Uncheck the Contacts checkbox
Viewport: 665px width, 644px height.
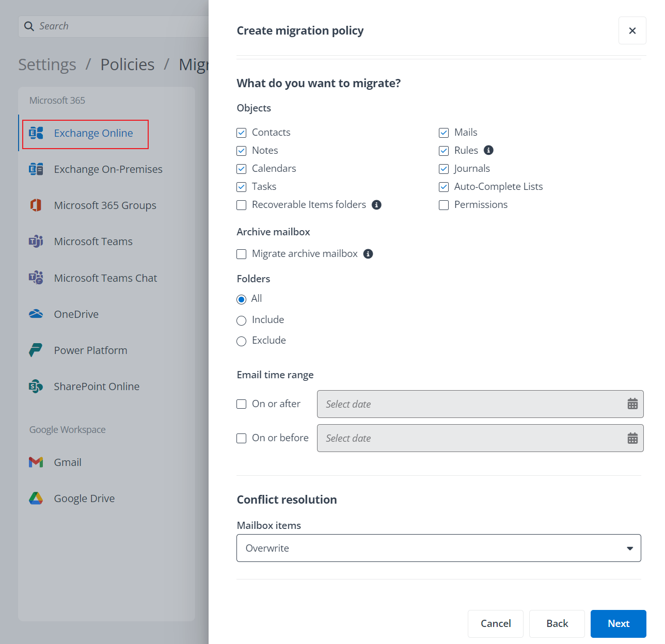241,133
